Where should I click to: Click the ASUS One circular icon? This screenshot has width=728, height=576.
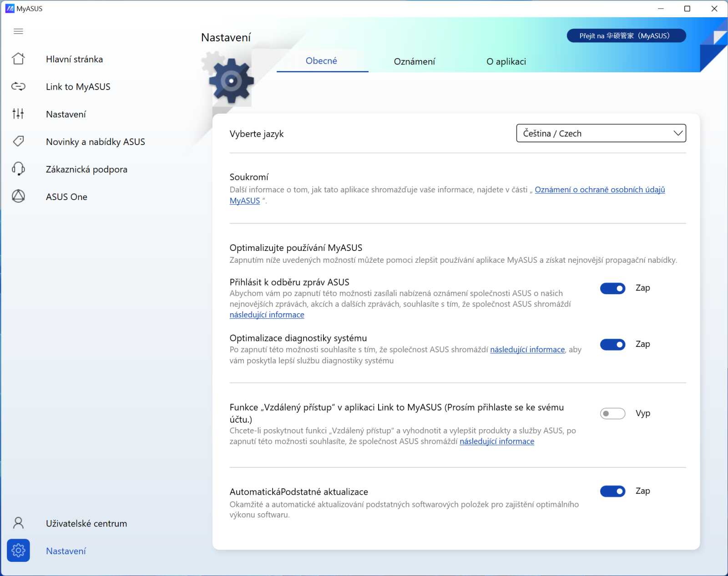[x=18, y=196]
